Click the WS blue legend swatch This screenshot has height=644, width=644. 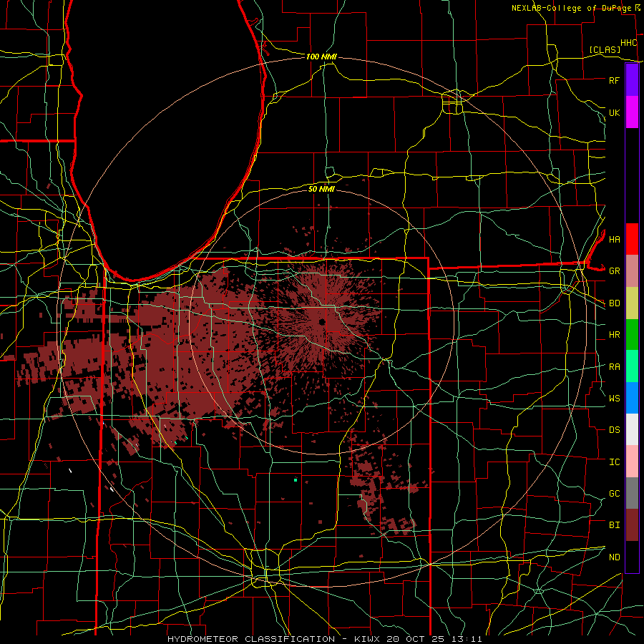[x=632, y=398]
